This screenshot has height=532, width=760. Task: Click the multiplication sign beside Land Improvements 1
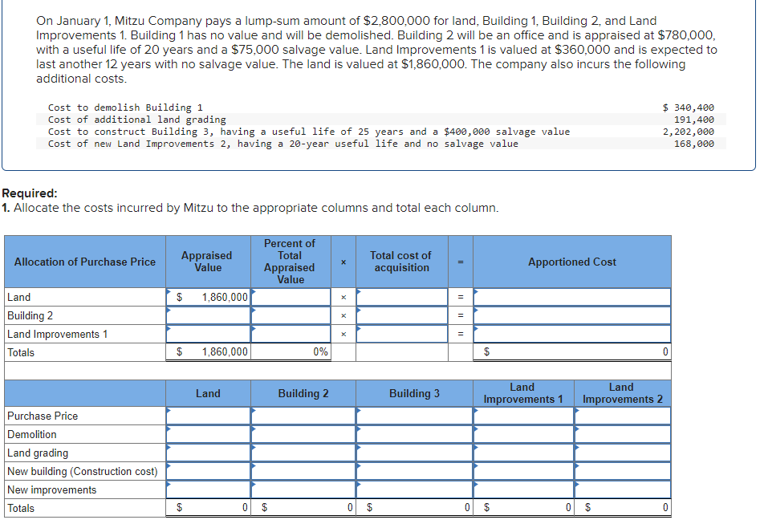tap(343, 333)
